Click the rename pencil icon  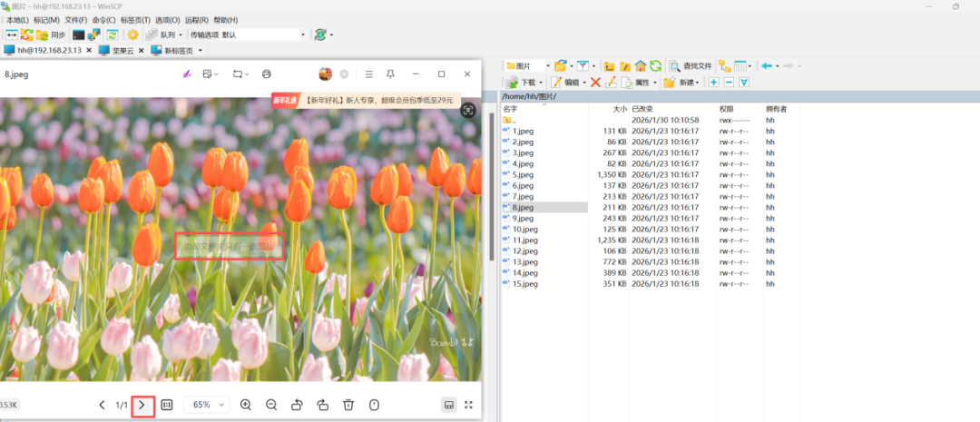pos(611,82)
